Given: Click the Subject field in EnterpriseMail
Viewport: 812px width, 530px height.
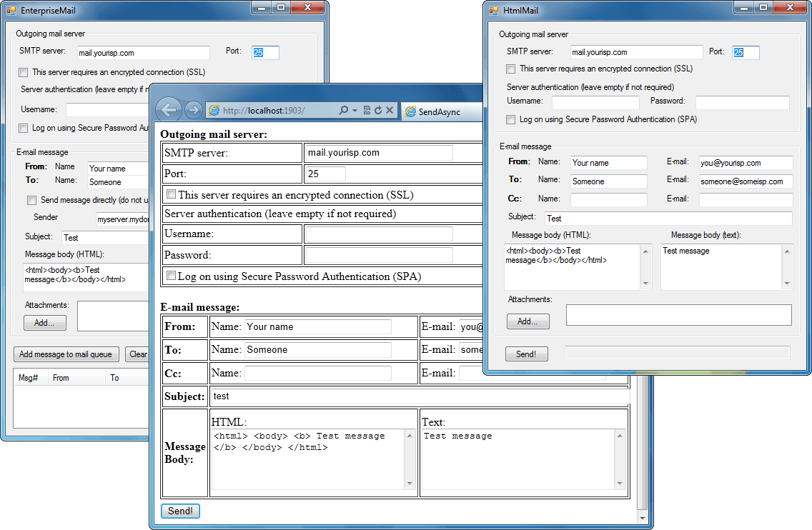Looking at the screenshot, I should pyautogui.click(x=105, y=238).
